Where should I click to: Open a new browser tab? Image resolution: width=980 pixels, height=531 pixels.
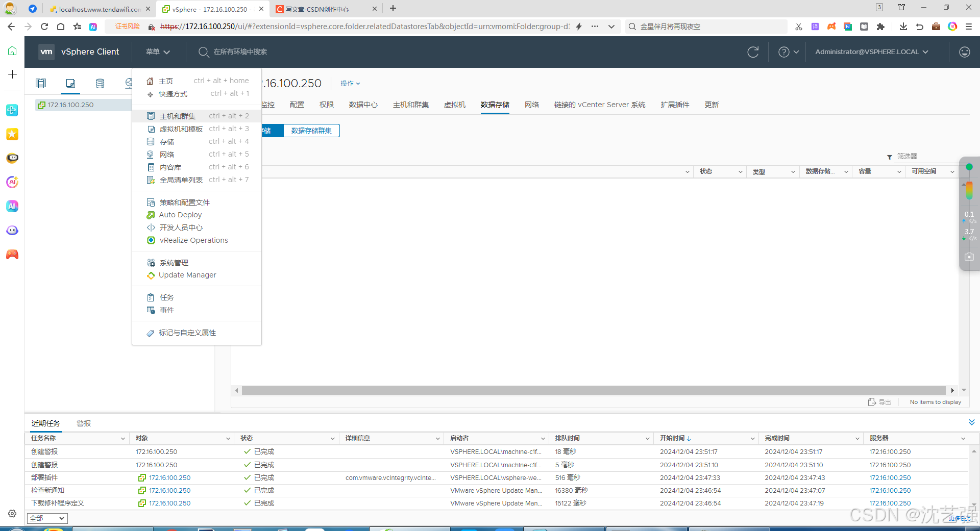click(393, 8)
